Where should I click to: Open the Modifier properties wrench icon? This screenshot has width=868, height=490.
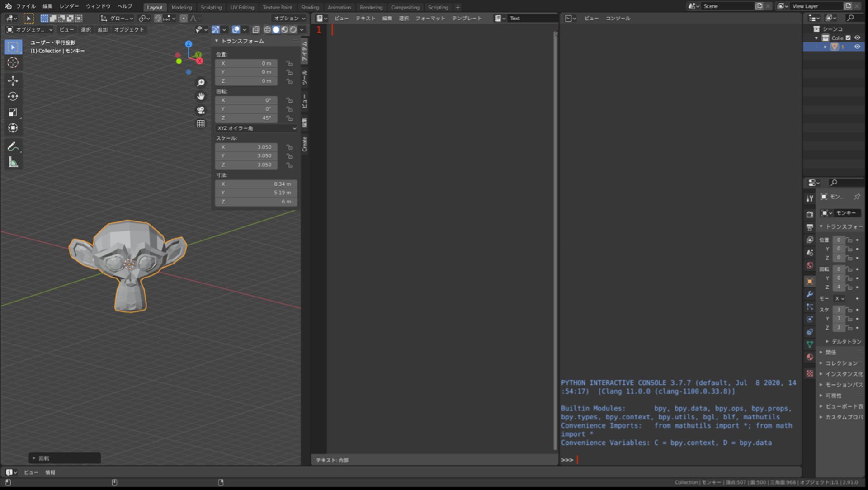point(809,294)
